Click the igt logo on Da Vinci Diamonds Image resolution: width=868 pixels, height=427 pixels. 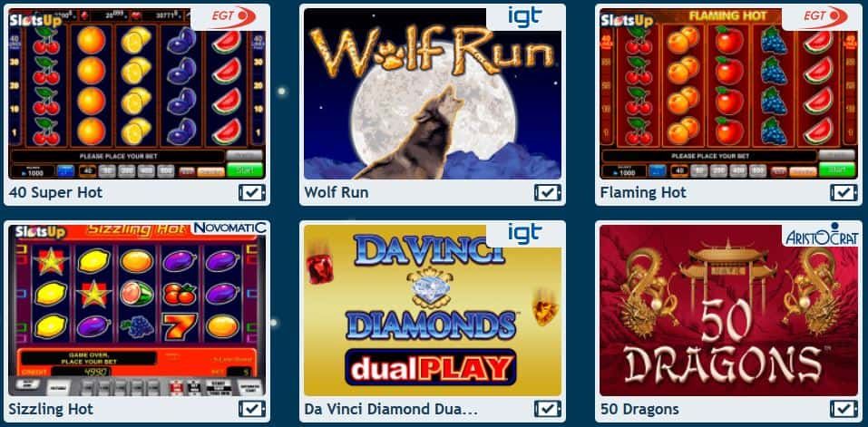[525, 234]
